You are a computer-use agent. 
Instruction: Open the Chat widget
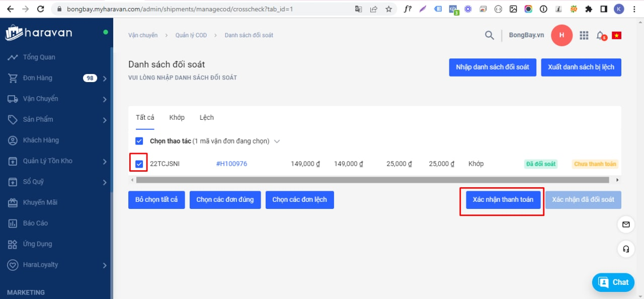coord(613,282)
